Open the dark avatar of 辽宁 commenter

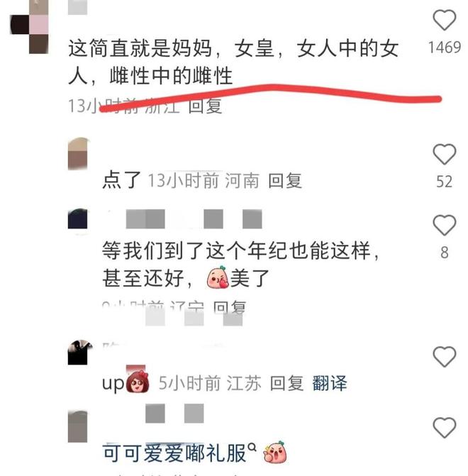(78, 218)
